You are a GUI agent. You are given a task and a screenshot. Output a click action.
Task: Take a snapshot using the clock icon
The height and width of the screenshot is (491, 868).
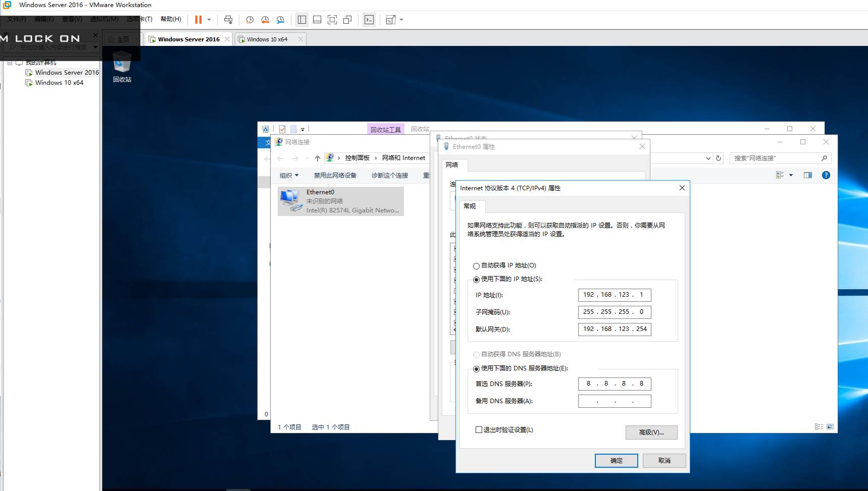click(x=249, y=20)
